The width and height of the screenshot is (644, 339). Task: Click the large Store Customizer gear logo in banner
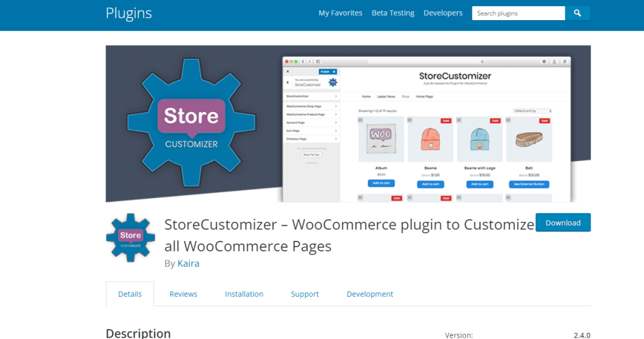(191, 123)
